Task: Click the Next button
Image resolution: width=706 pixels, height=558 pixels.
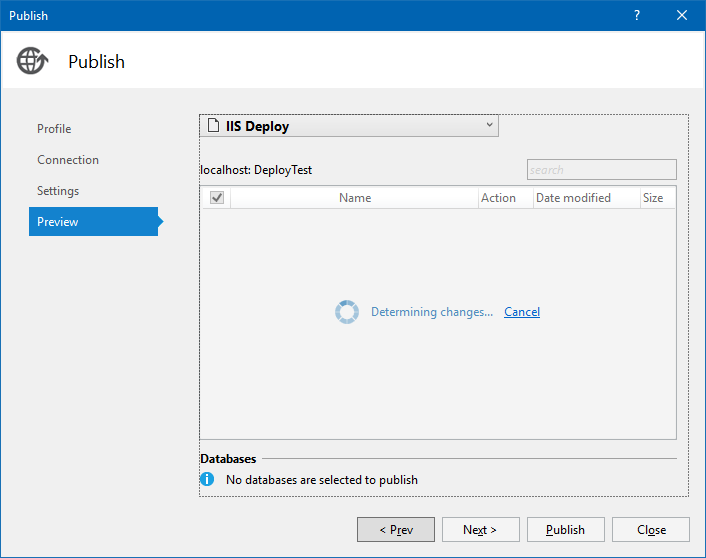Action: (x=480, y=530)
